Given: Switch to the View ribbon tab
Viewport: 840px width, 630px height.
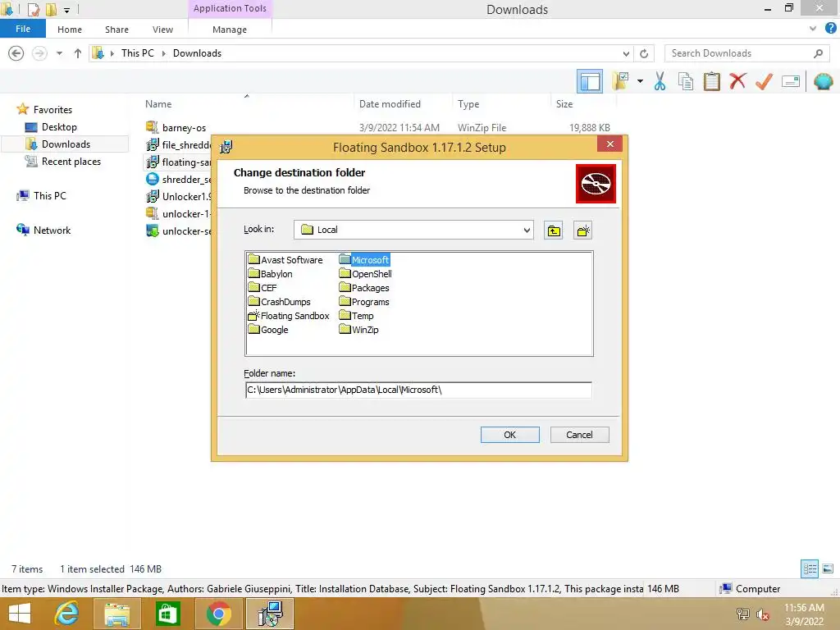Looking at the screenshot, I should point(162,30).
